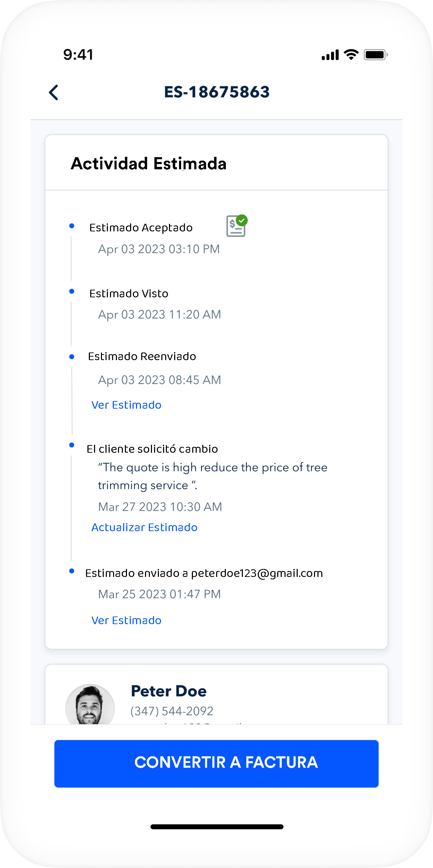Tap the El cliente solicitó cambio entry
The width and height of the screenshot is (433, 868).
click(x=152, y=449)
